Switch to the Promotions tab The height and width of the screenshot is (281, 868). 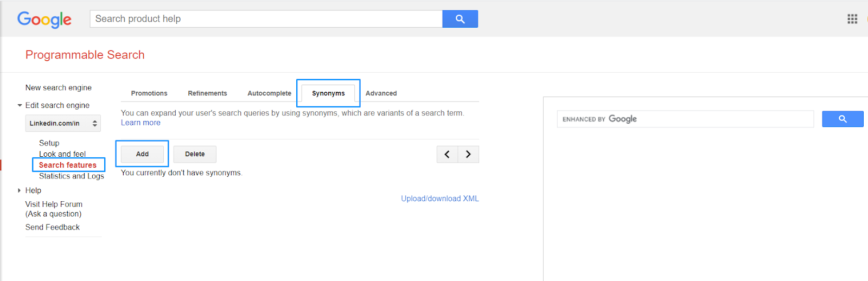coord(149,93)
